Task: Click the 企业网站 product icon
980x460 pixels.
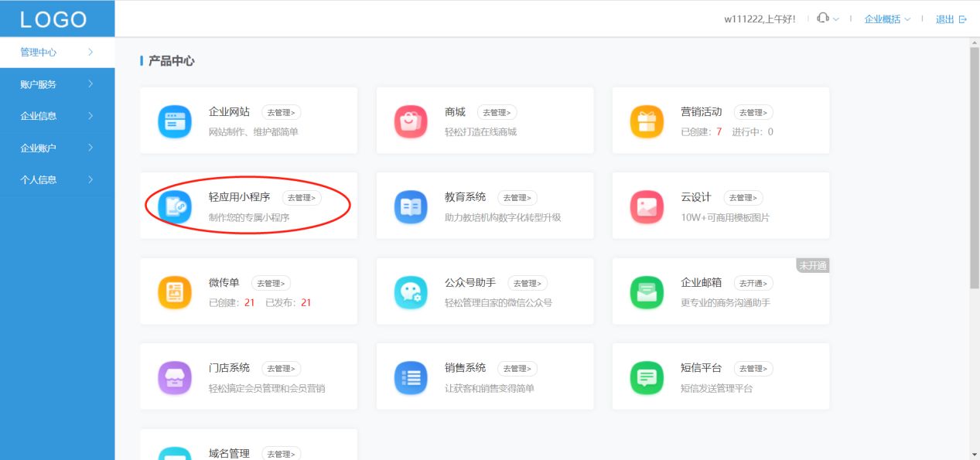Action: pos(174,122)
